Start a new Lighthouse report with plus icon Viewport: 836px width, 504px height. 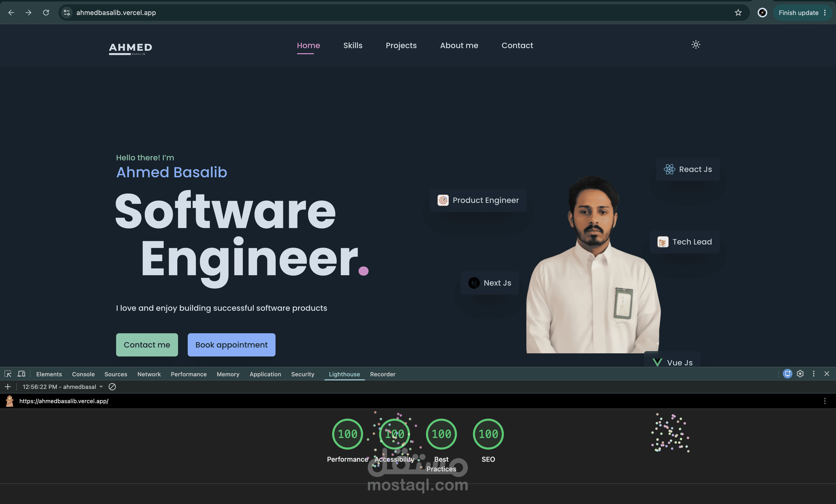pyautogui.click(x=8, y=387)
